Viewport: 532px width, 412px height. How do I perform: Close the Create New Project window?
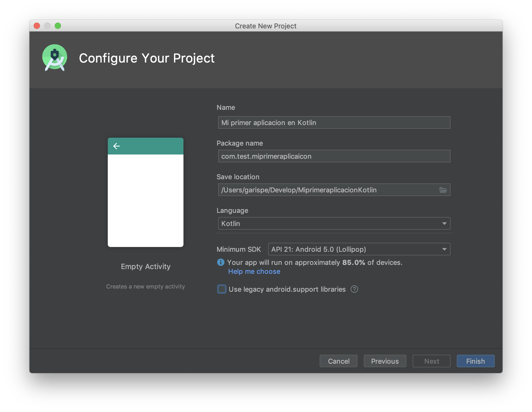pos(37,26)
